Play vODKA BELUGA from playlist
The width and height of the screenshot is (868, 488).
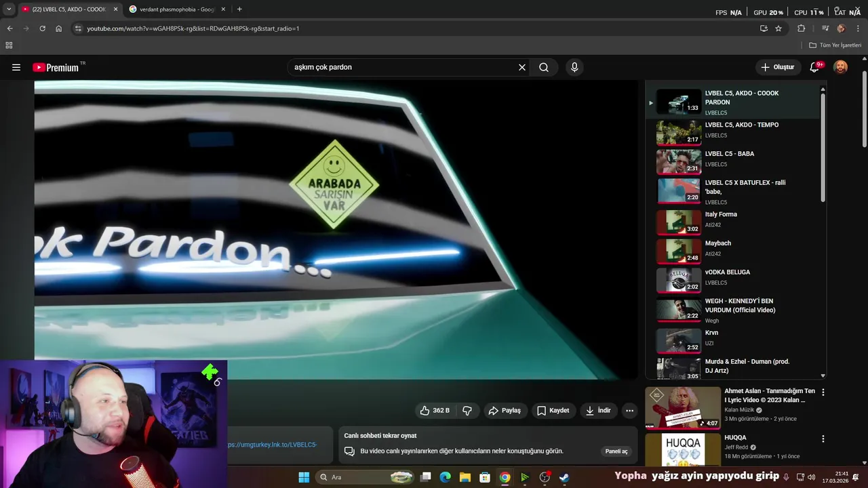click(x=733, y=280)
